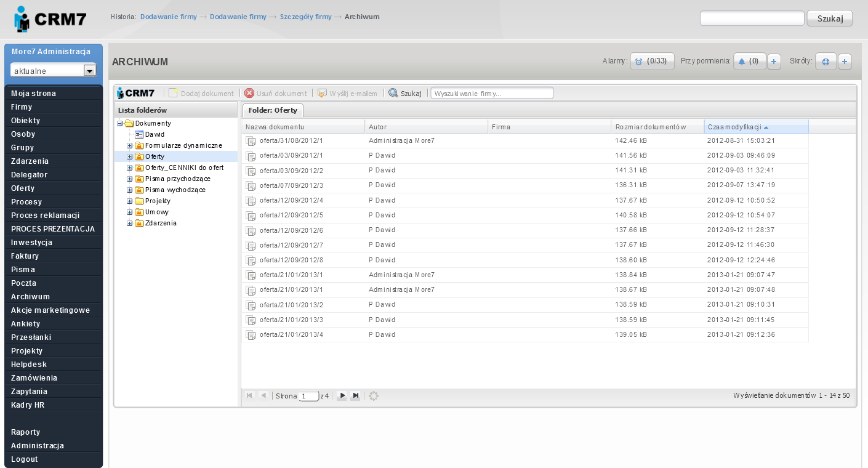Screen dimensions: 868x468
Task: Expand the Umowy folder node
Action: [x=130, y=212]
